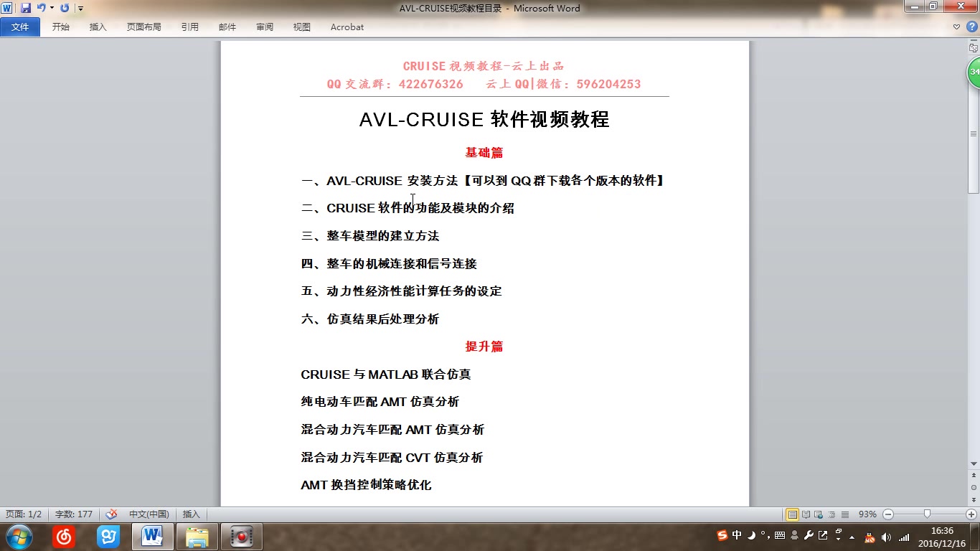Open the proofing errors icon in the status bar
Viewport: 980px width, 551px height.
[x=111, y=514]
